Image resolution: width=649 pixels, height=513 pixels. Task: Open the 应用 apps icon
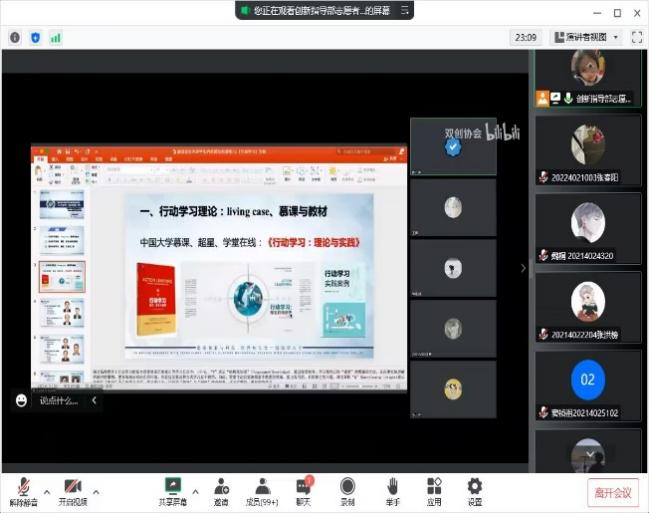[434, 490]
